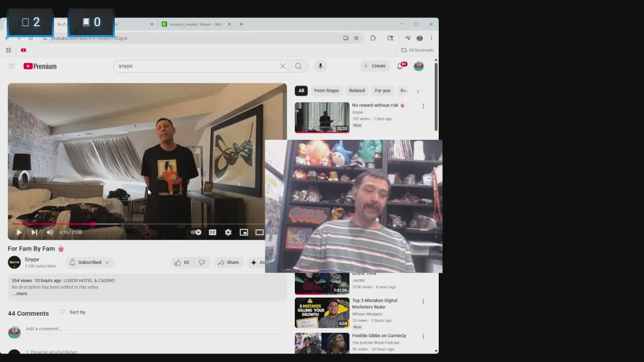Open the "All Bookmarks" folder
This screenshot has width=644, height=362.
point(418,50)
